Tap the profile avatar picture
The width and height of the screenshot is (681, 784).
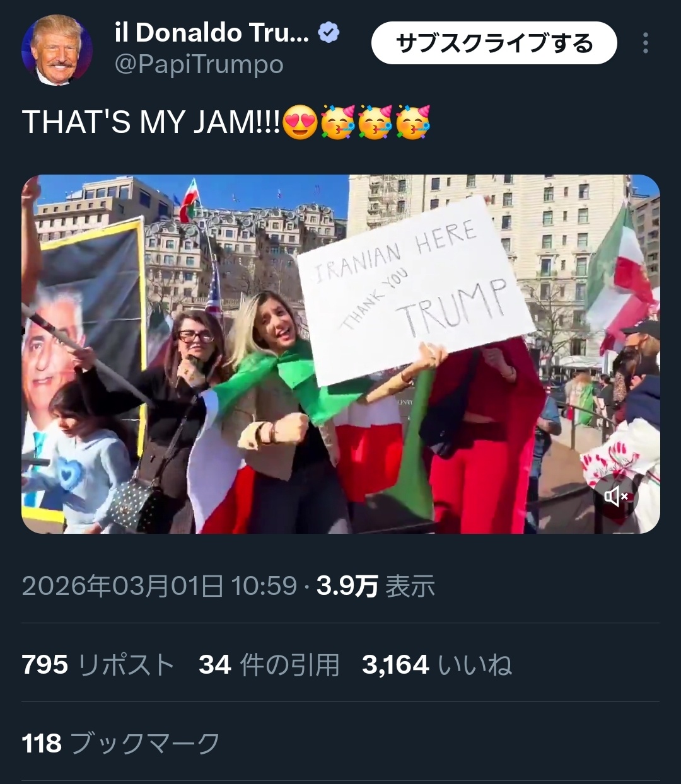57,50
